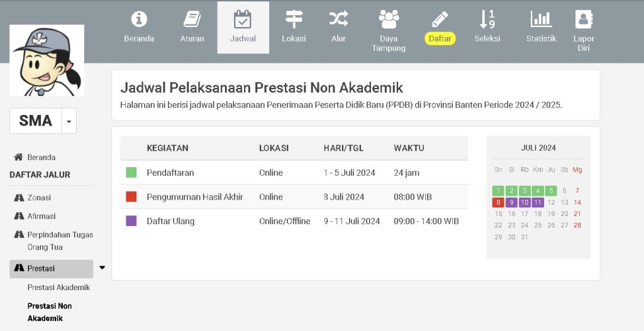Click the cartoon mascot avatar image
This screenshot has height=331, width=644.
47,60
